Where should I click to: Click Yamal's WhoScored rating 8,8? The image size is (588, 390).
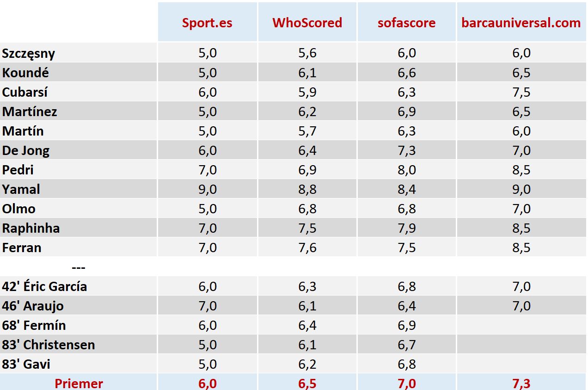pyautogui.click(x=307, y=189)
